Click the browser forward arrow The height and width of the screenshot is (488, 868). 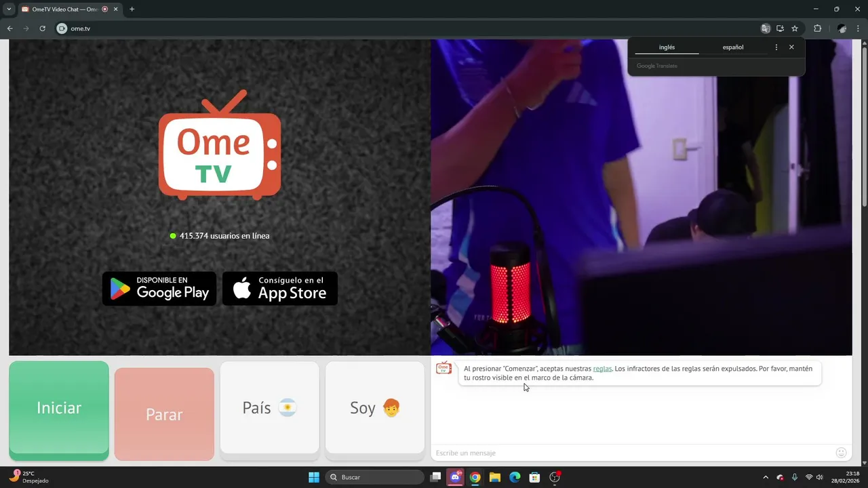[26, 28]
